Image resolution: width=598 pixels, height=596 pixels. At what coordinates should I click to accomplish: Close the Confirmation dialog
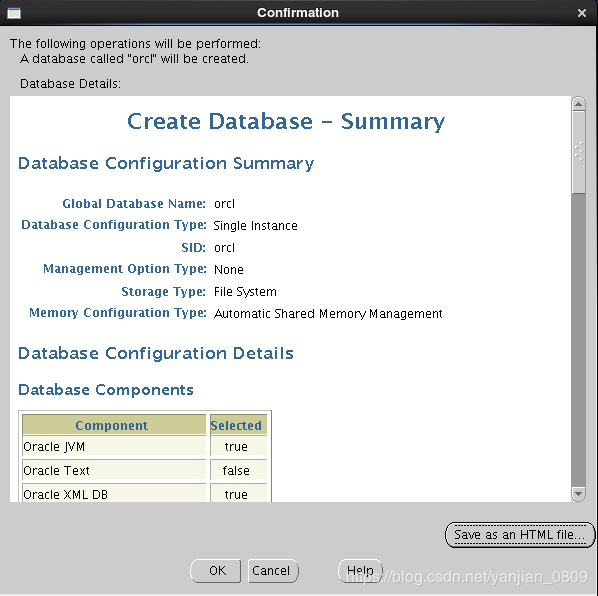[582, 13]
